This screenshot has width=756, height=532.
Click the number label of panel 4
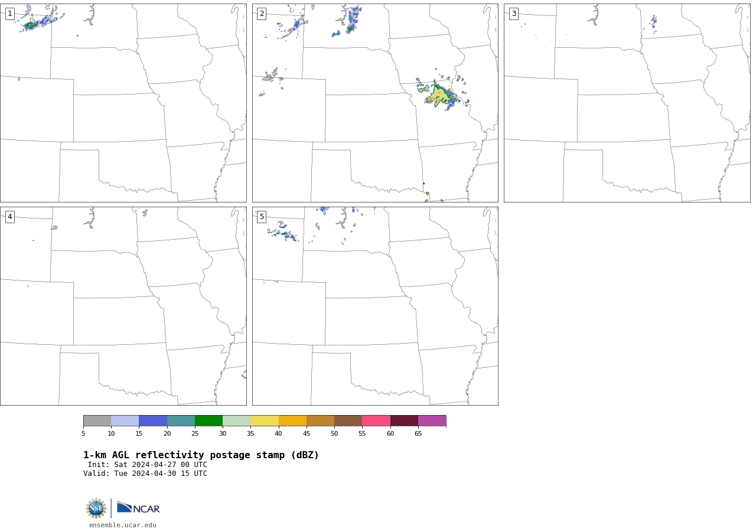[9, 217]
